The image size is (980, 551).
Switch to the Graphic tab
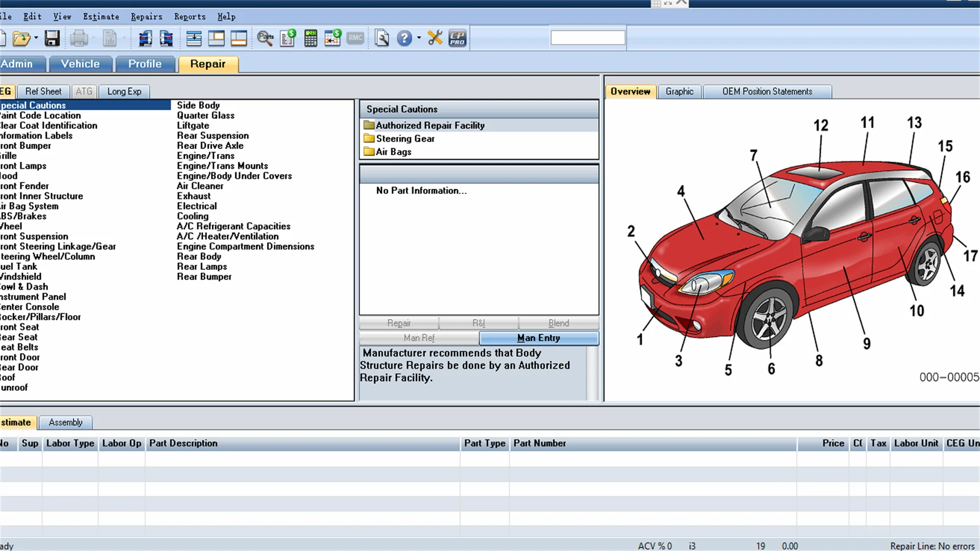(679, 91)
